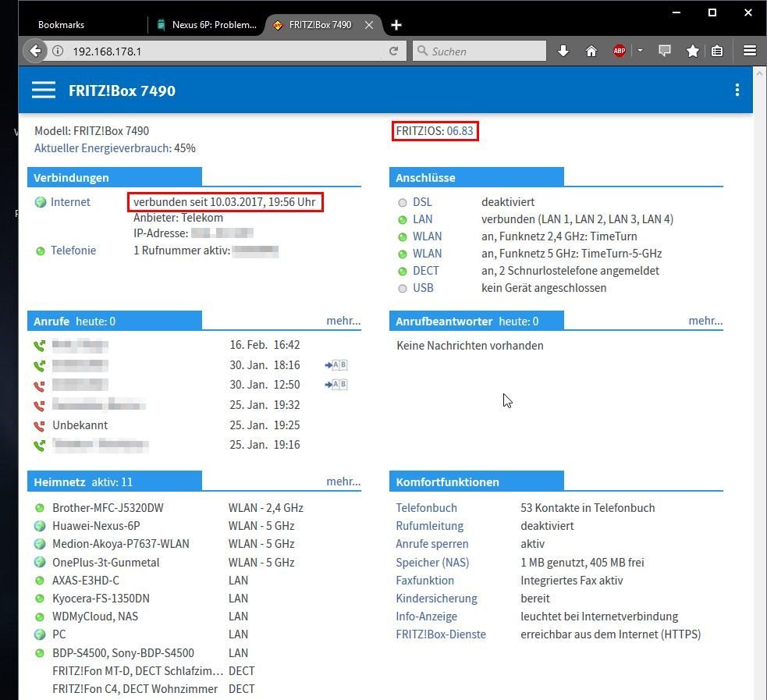Open answering machine message for 30. Jan. 12:50
This screenshot has height=700, width=767.
pyautogui.click(x=336, y=385)
